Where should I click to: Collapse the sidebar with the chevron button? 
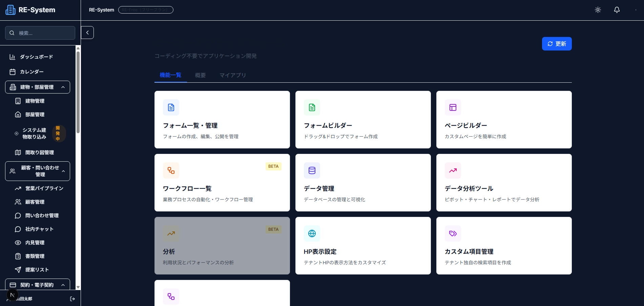pos(87,33)
